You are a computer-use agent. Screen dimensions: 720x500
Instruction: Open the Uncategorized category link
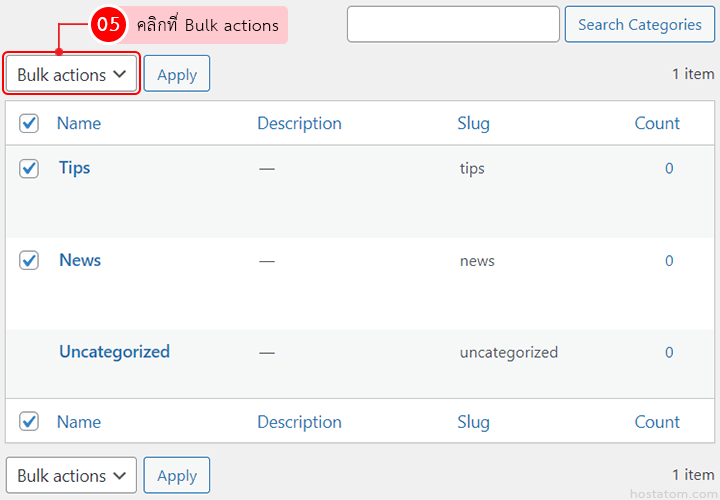point(114,352)
